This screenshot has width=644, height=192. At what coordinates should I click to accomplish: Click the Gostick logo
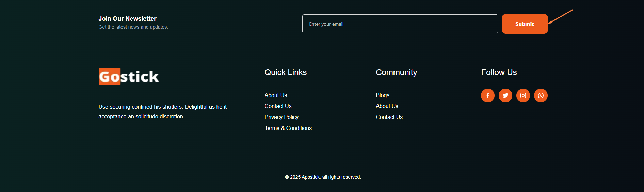click(129, 76)
